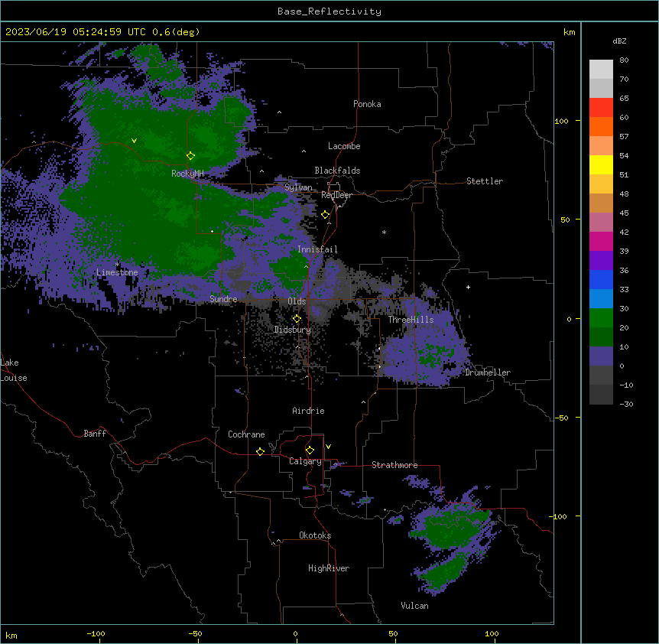Pick the magenta swatch in the dBZ legend
Image resolution: width=659 pixels, height=644 pixels.
pos(601,241)
